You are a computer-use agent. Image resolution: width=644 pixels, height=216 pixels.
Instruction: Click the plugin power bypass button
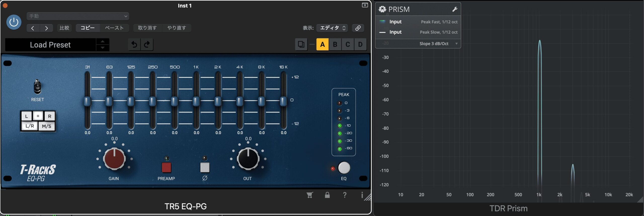(x=14, y=22)
